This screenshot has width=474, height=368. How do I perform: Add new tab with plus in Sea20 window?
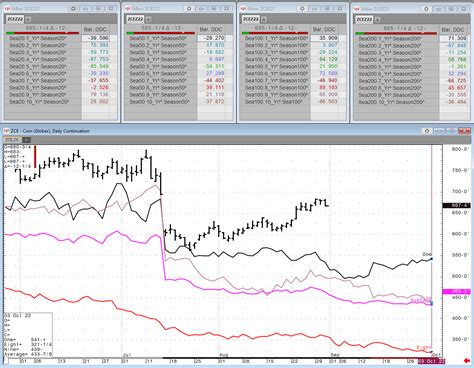click(28, 19)
